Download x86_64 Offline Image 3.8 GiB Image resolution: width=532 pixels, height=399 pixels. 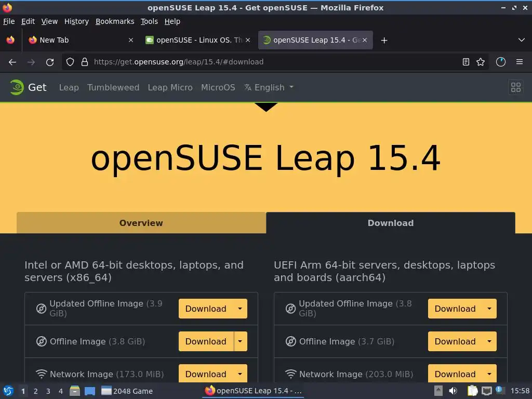(206, 341)
